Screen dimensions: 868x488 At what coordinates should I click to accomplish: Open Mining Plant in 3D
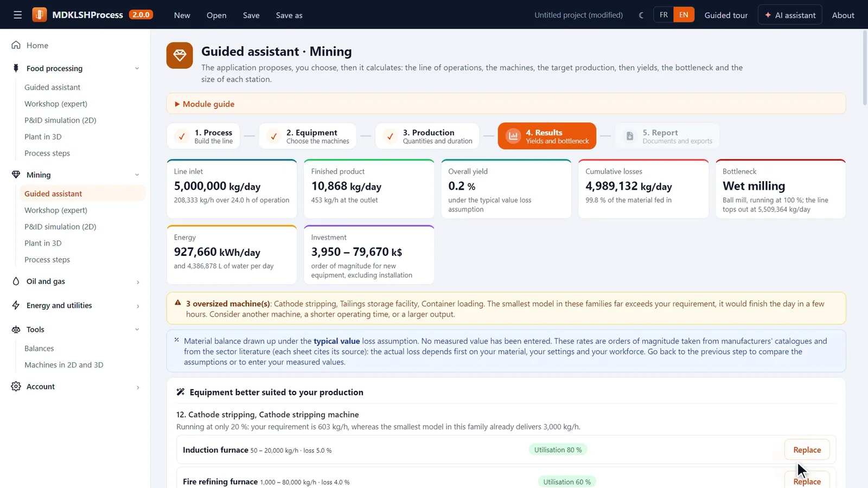pyautogui.click(x=43, y=243)
